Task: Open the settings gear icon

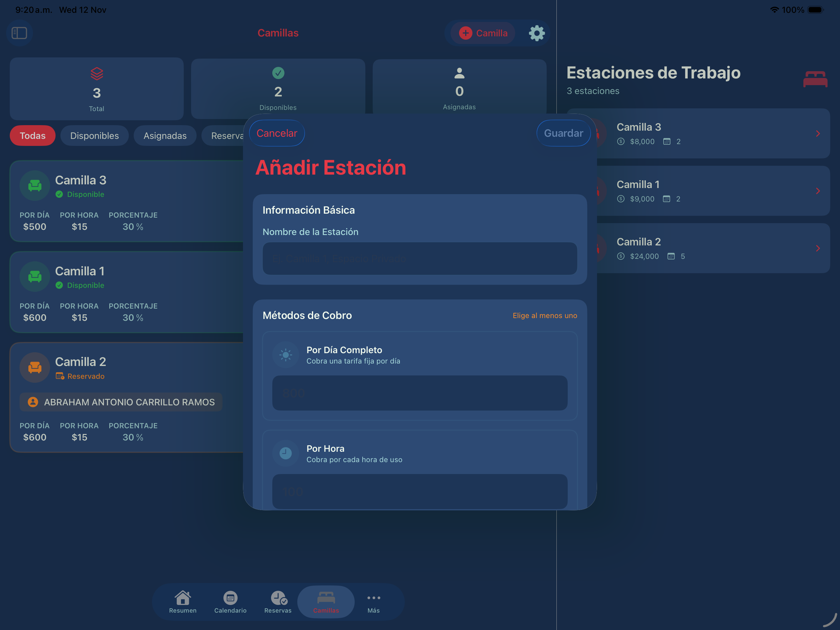Action: point(537,33)
